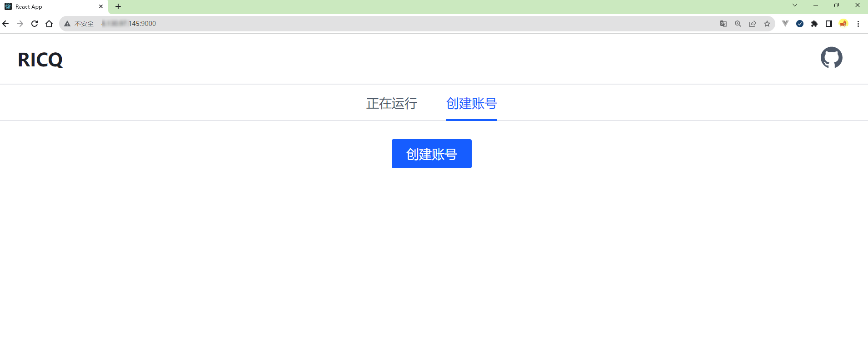Toggle the browser side panel icon

[x=829, y=24]
